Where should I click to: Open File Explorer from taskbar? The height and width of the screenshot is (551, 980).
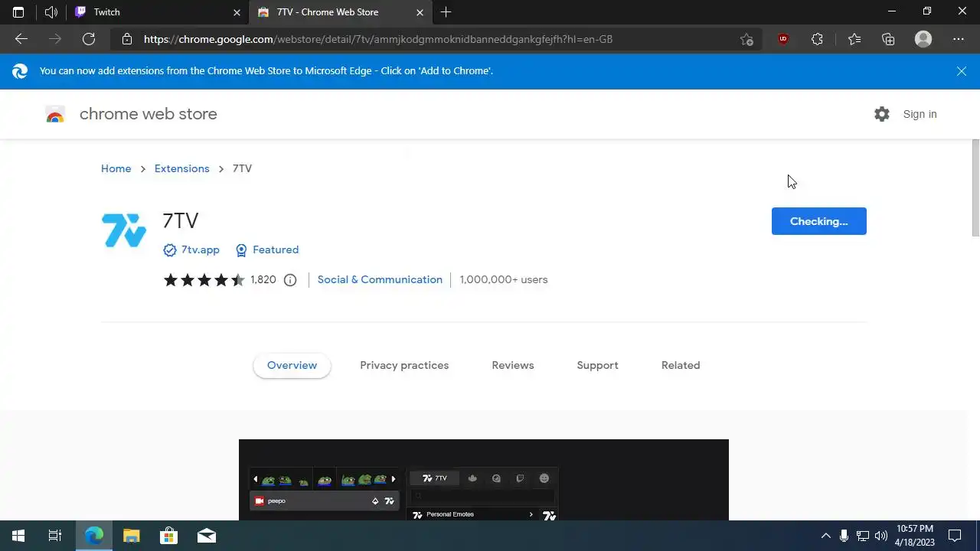click(132, 536)
